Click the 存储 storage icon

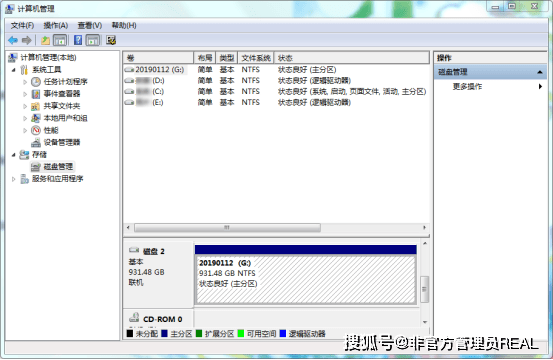pyautogui.click(x=24, y=154)
